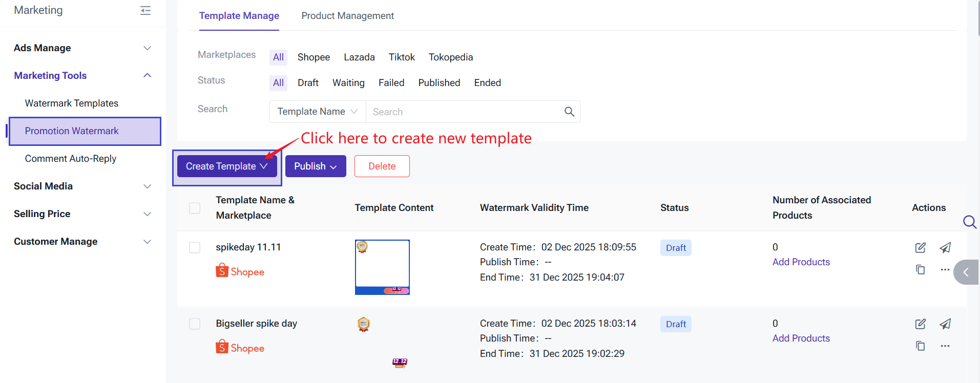Click publish paper-plane icon for spikeday 11.11
This screenshot has height=383, width=980.
945,248
